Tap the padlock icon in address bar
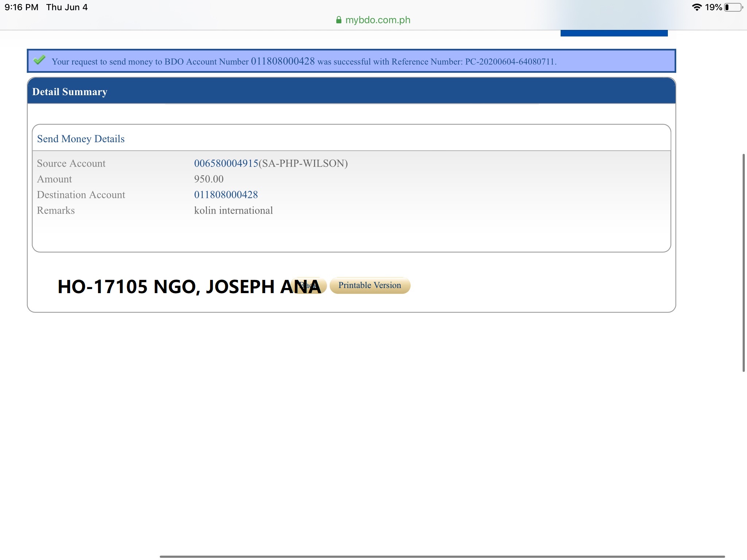747x560 pixels. [x=339, y=20]
